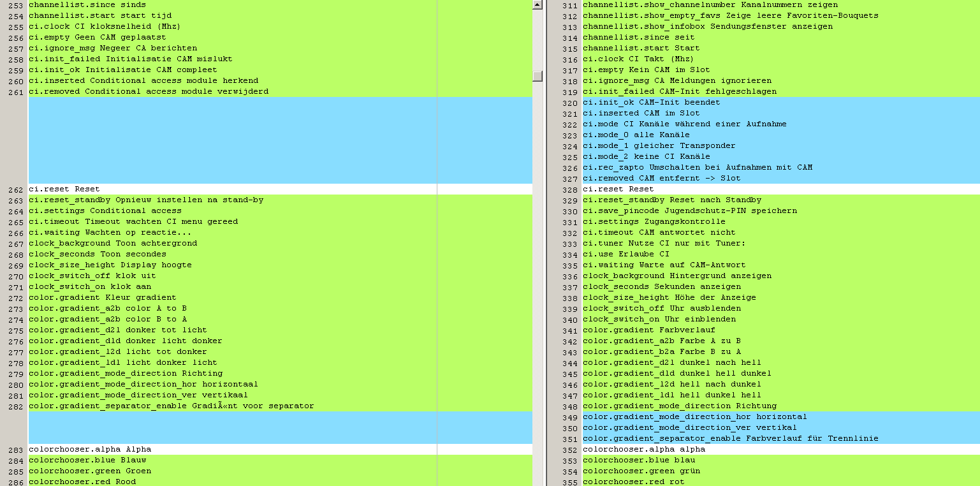Screen dimensions: 980x486
Task: Click 'ci.mode CI Kanäle während einer Aufnahme' line
Action: [684, 124]
